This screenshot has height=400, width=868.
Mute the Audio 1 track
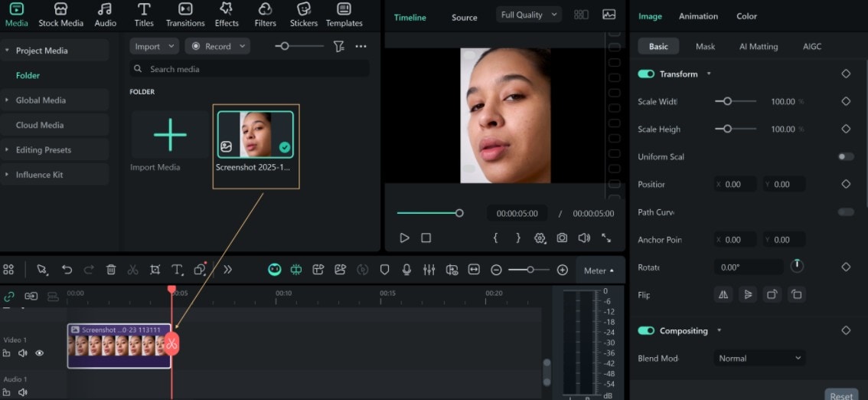tap(23, 392)
